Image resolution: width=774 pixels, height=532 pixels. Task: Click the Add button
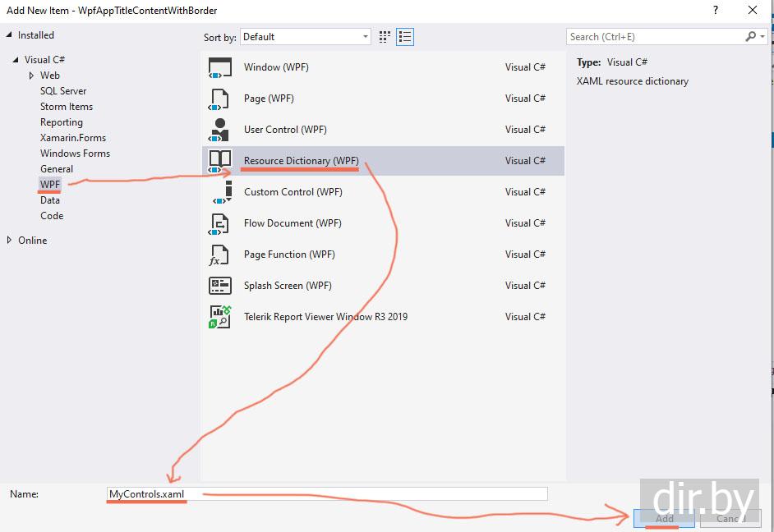664,518
